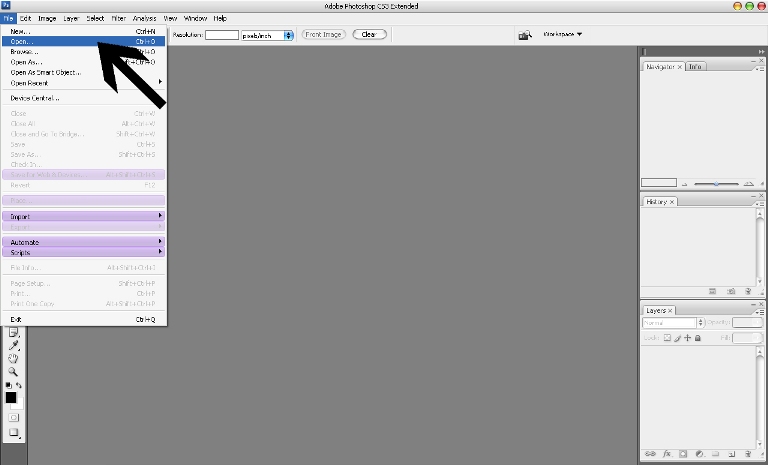Screen dimensions: 768x465
Task: Select the Notes tool in toolbox
Action: [x=14, y=333]
